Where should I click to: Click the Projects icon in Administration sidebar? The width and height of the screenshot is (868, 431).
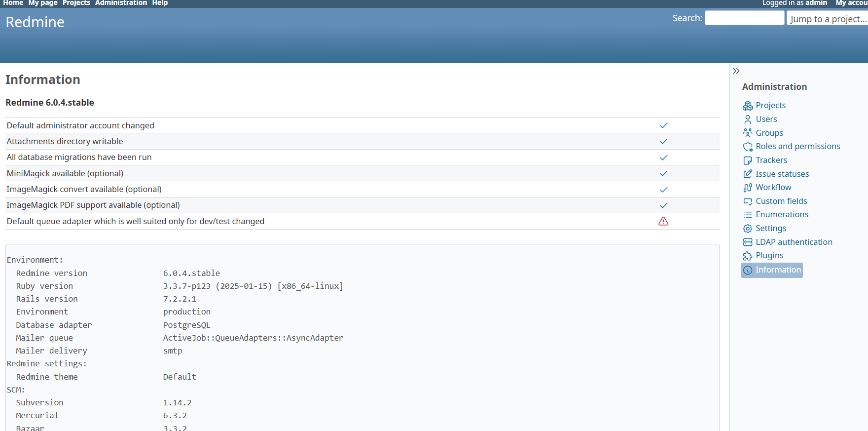coord(748,106)
